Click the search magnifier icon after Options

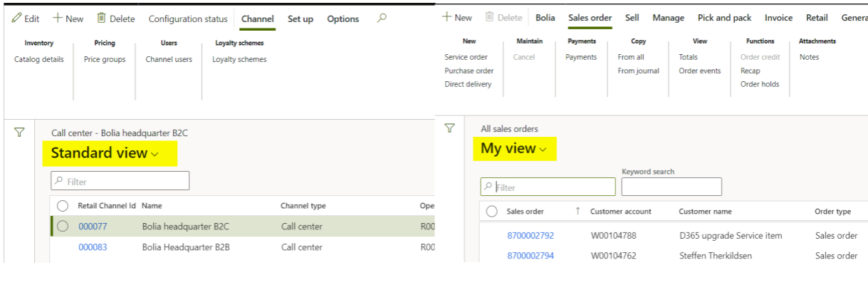pyautogui.click(x=382, y=19)
